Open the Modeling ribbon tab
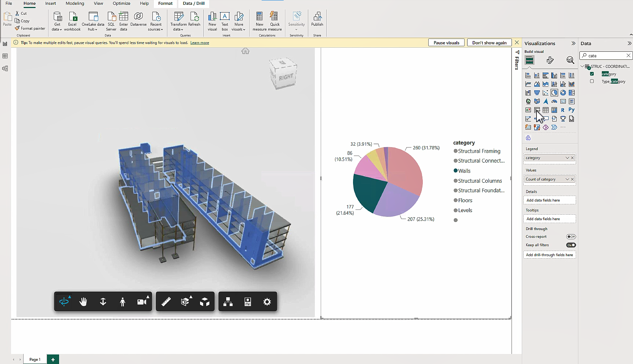633x364 pixels. pyautogui.click(x=75, y=3)
